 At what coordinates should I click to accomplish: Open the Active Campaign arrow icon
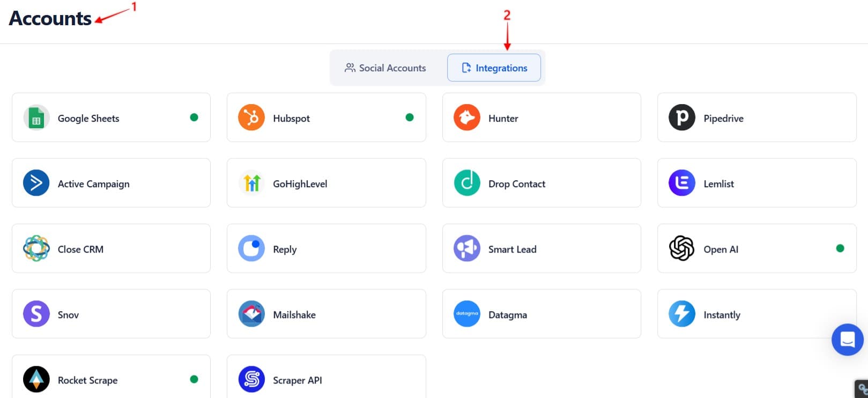[x=36, y=183]
